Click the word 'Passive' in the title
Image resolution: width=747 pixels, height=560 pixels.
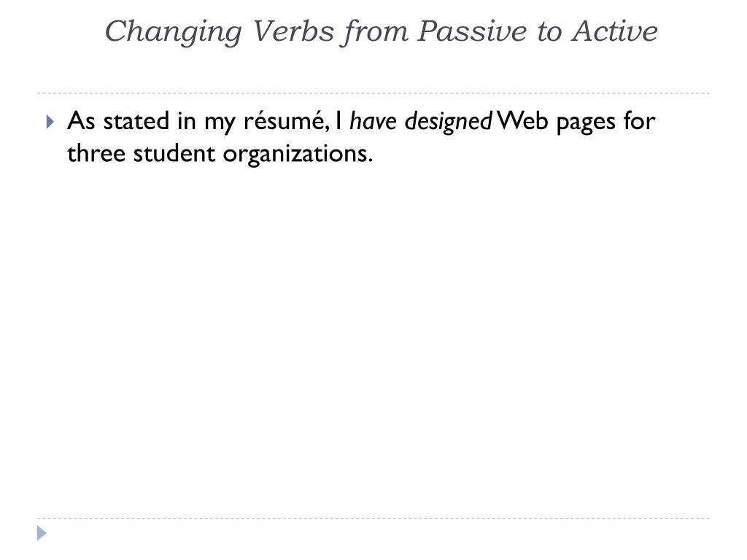tap(472, 31)
